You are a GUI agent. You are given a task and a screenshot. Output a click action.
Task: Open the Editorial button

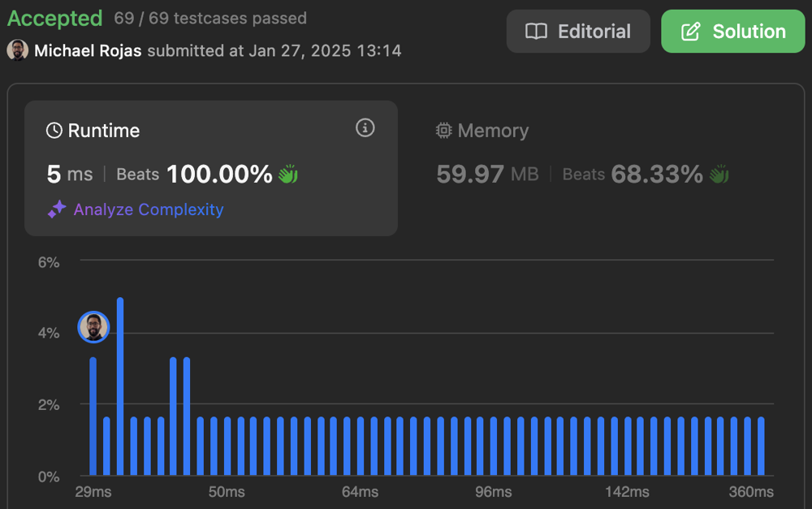pos(578,32)
